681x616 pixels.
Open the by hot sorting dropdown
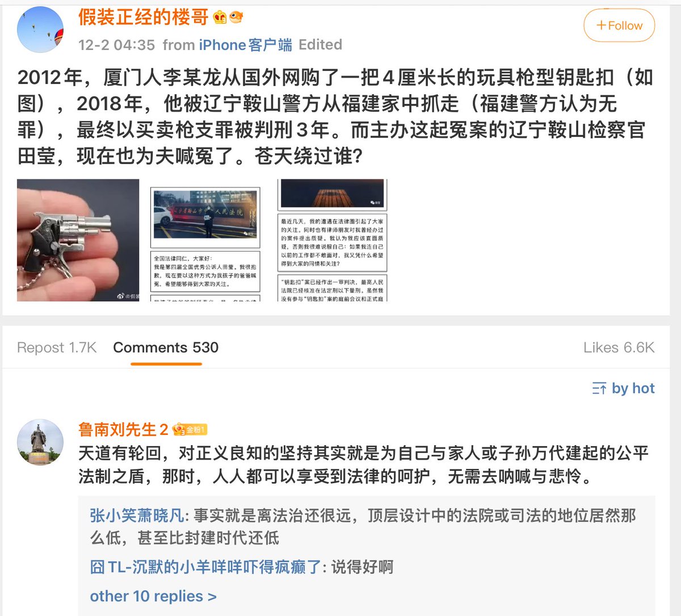tap(623, 388)
